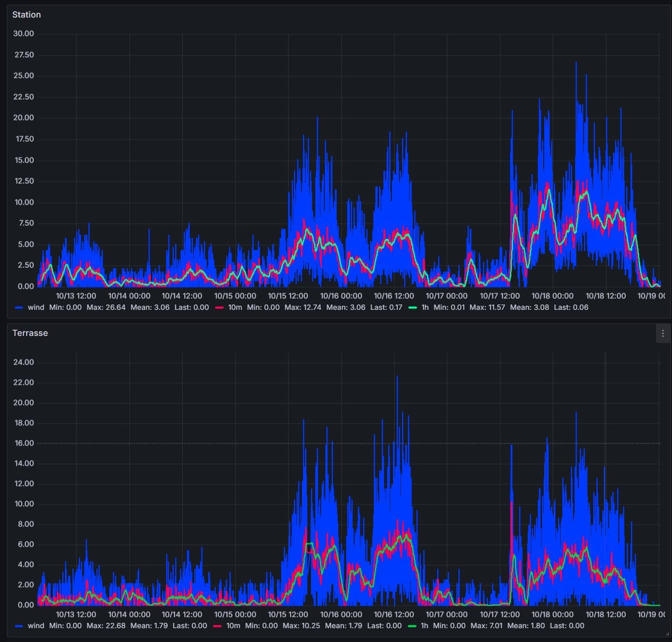Open the Terrasse panel title menu
This screenshot has width=672, height=642.
click(x=30, y=333)
